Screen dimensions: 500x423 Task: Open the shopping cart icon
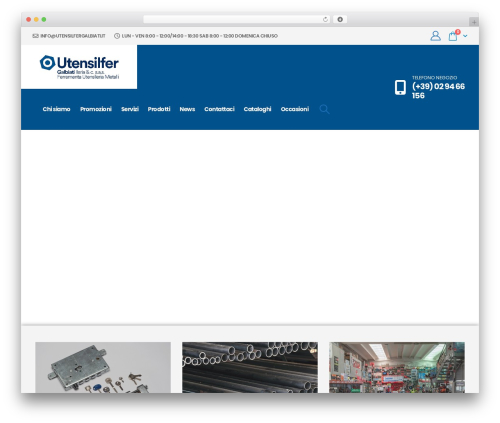(x=453, y=36)
